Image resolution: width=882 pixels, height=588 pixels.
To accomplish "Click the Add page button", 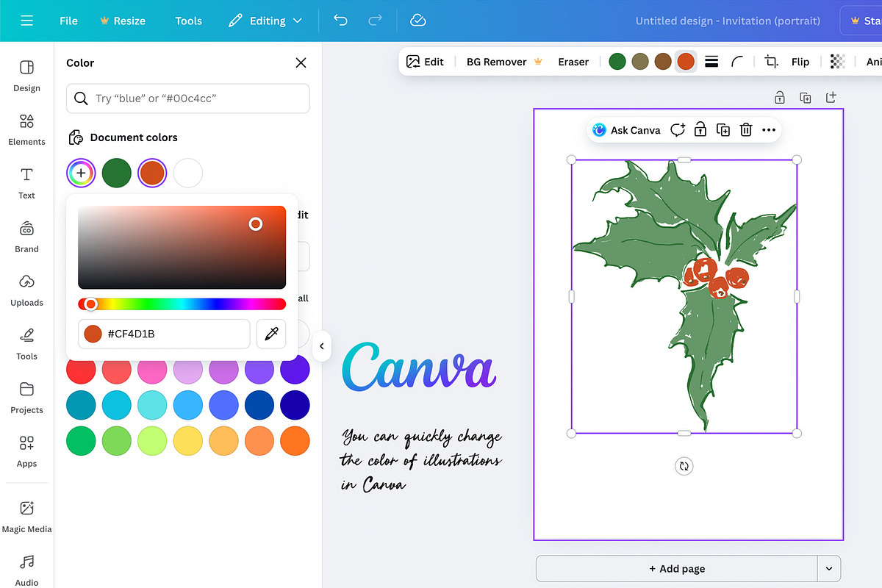I will [677, 569].
